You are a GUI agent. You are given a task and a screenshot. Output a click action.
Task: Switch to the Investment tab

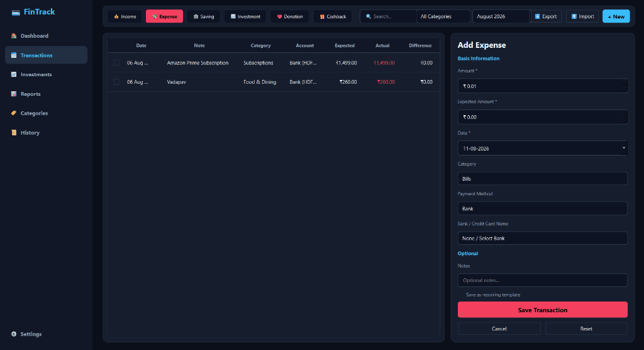point(245,16)
